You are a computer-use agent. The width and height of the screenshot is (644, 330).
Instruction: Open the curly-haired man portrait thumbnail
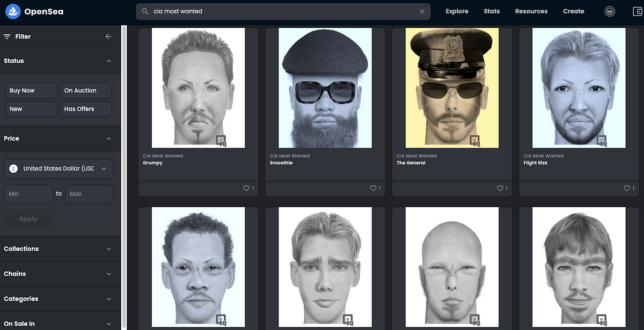click(199, 268)
